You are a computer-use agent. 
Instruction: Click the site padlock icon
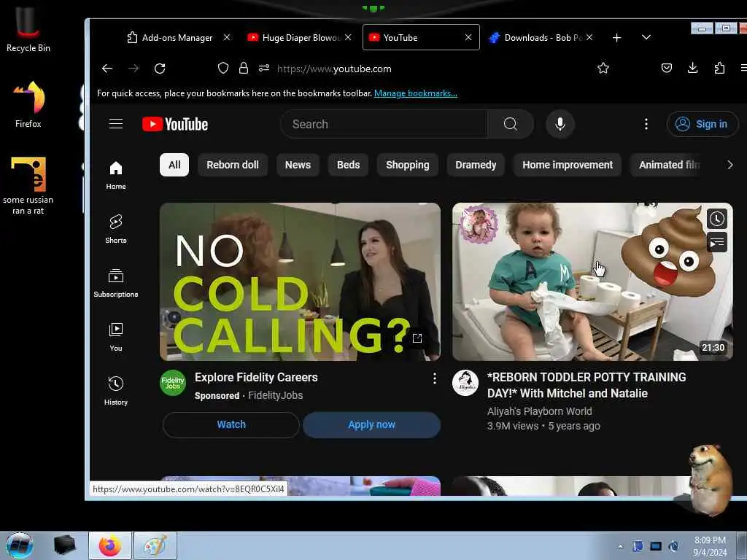[244, 68]
